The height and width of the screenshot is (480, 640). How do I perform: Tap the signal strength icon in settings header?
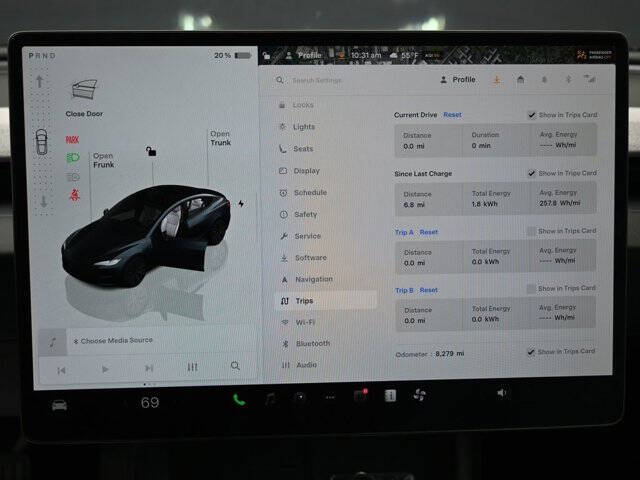(590, 79)
